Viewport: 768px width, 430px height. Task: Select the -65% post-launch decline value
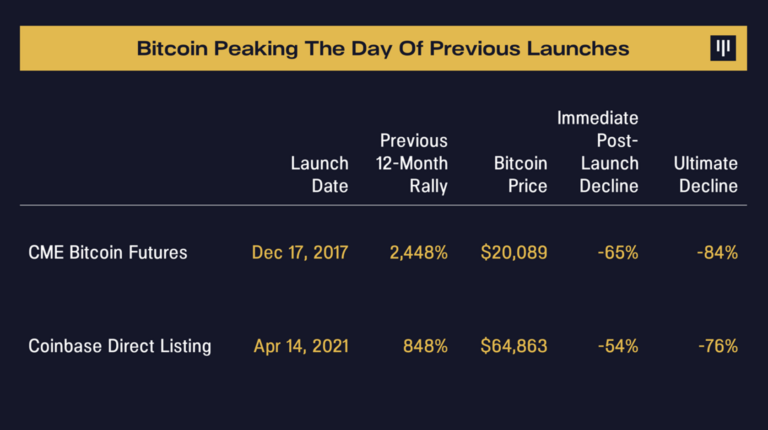coord(617,252)
